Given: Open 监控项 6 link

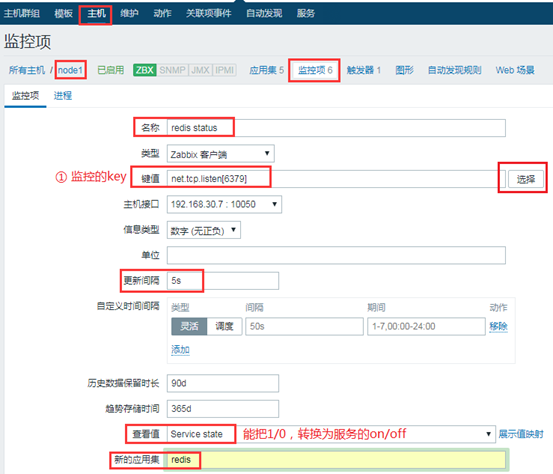Looking at the screenshot, I should click(315, 70).
